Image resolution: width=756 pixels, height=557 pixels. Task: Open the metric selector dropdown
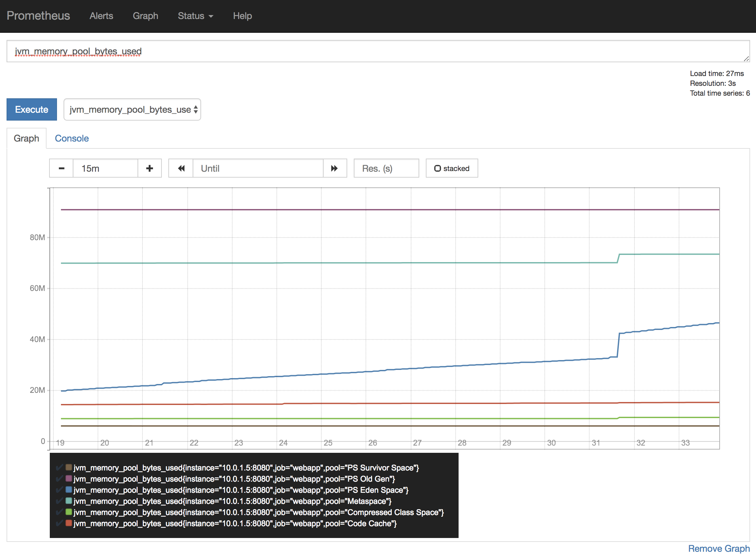point(132,109)
